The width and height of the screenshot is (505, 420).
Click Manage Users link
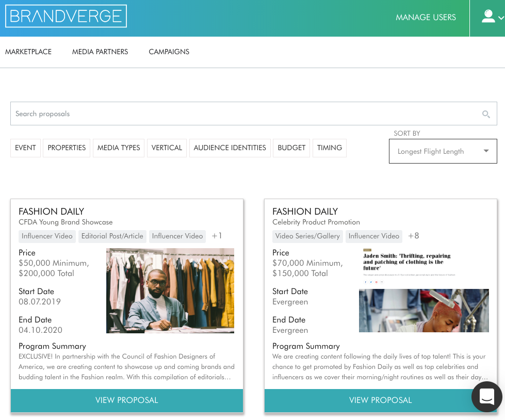click(x=426, y=18)
